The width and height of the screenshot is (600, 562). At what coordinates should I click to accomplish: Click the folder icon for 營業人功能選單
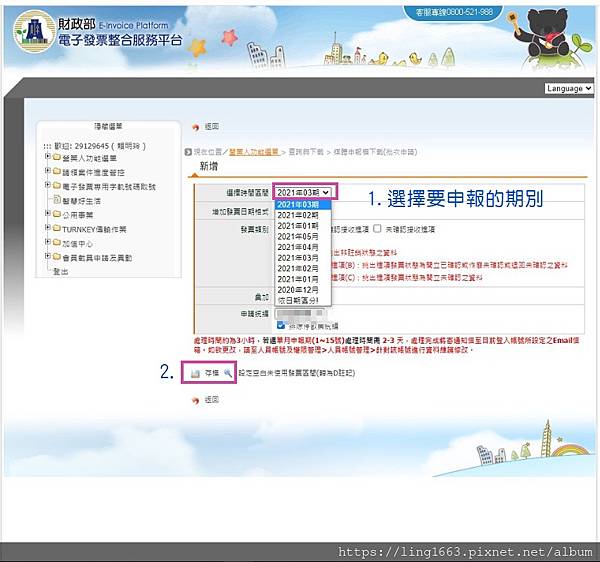tap(57, 157)
